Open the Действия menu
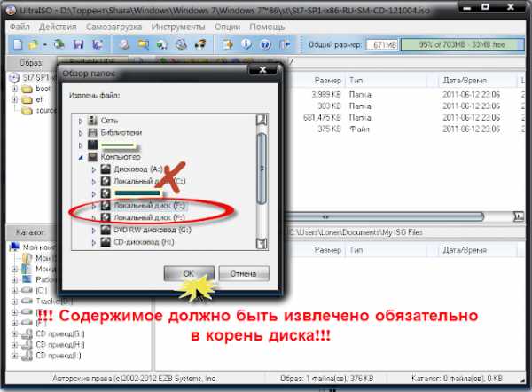Viewport: 532px width, 392px height. (x=58, y=27)
